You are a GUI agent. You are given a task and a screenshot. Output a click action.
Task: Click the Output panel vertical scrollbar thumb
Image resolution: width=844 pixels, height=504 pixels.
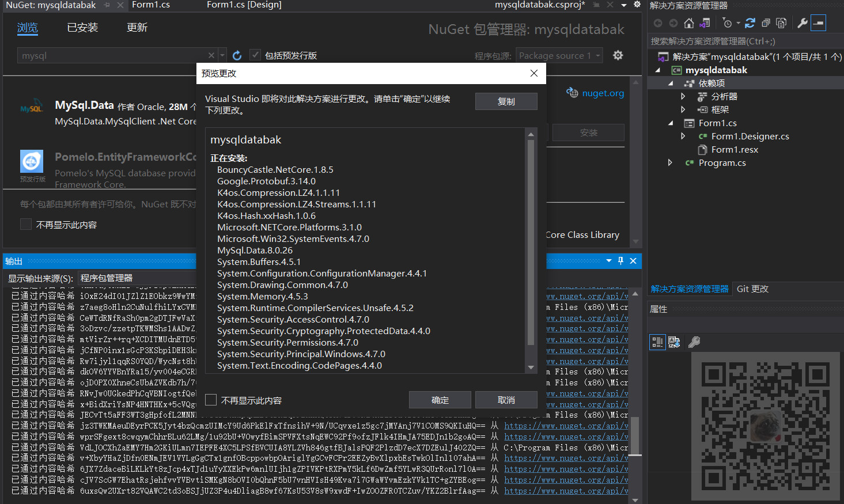click(635, 436)
